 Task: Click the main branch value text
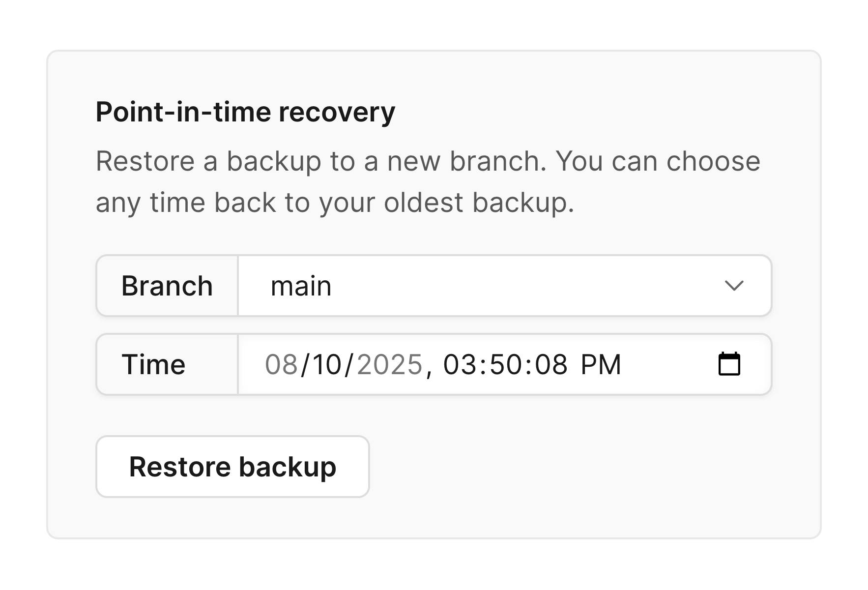[301, 286]
